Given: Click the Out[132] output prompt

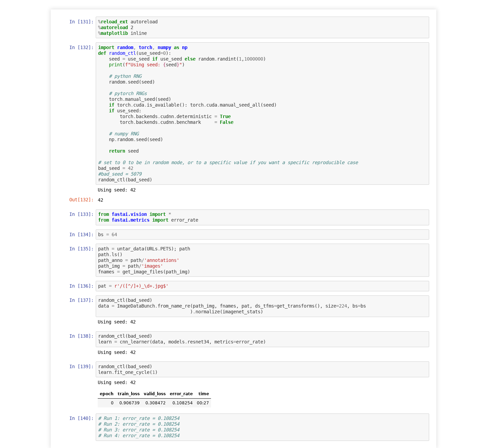Looking at the screenshot, I should coord(81,200).
